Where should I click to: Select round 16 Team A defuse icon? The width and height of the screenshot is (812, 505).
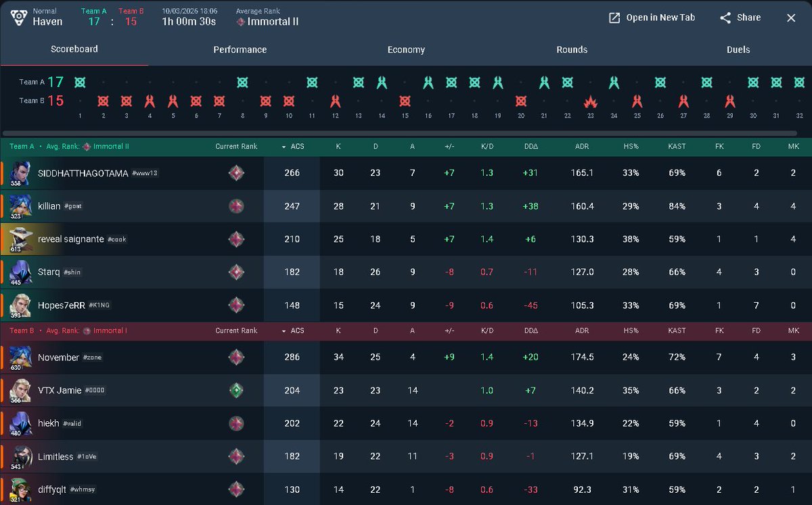pyautogui.click(x=428, y=82)
